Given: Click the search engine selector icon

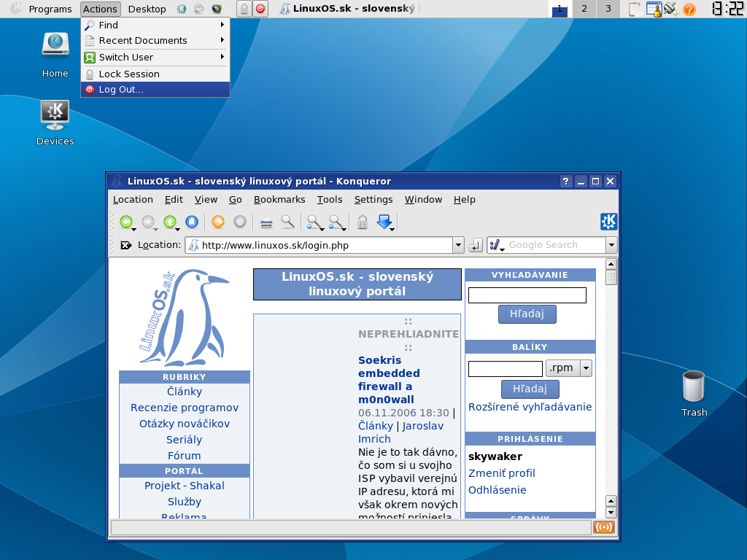Looking at the screenshot, I should point(497,245).
